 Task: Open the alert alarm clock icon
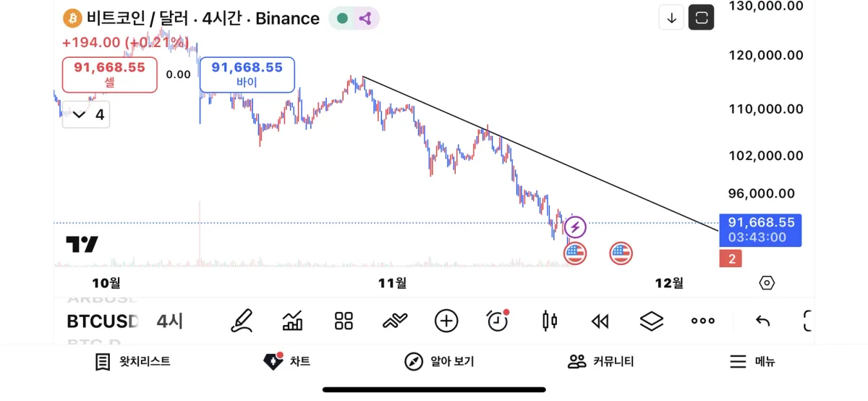(498, 321)
